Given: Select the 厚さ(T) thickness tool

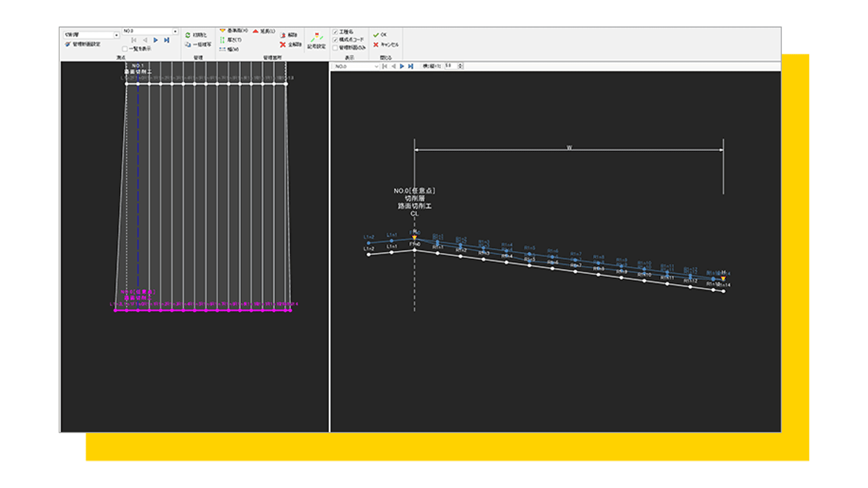Looking at the screenshot, I should 223,40.
